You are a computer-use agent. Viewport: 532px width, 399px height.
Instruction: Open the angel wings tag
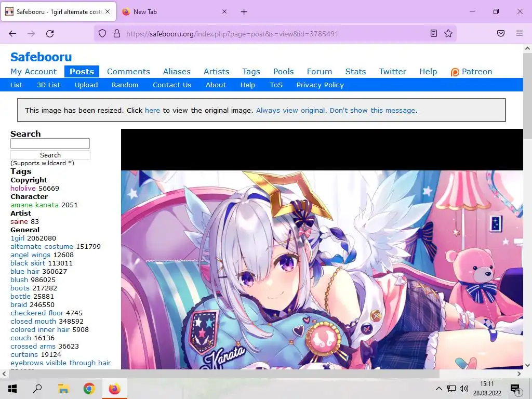(x=30, y=255)
